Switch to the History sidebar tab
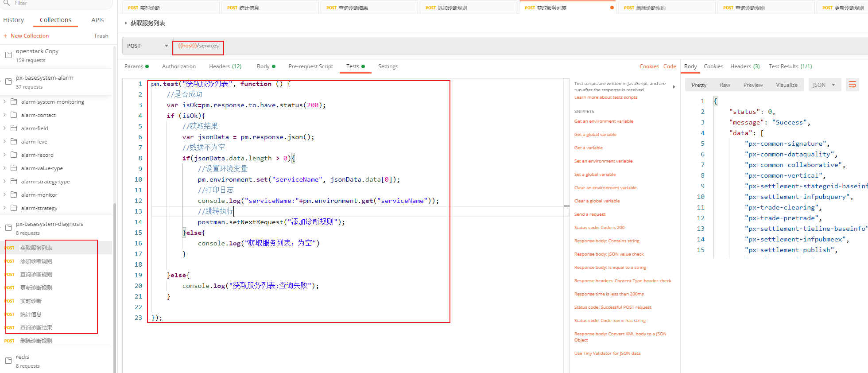Viewport: 868px width, 373px height. tap(14, 20)
